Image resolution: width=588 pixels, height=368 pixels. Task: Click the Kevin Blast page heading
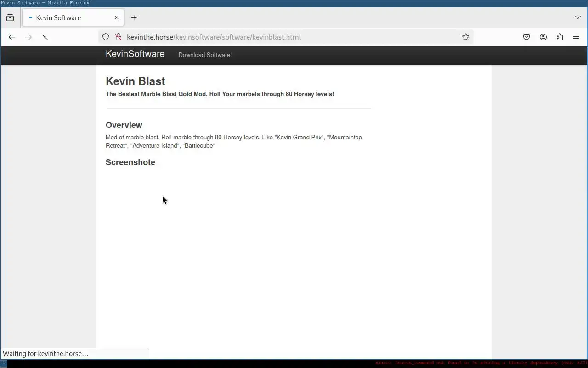pyautogui.click(x=136, y=81)
